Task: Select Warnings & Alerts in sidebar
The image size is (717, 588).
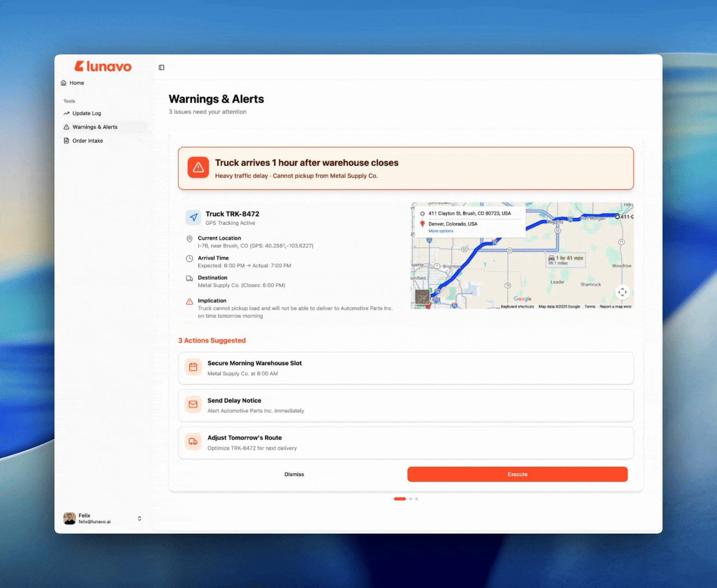Action: pos(95,127)
